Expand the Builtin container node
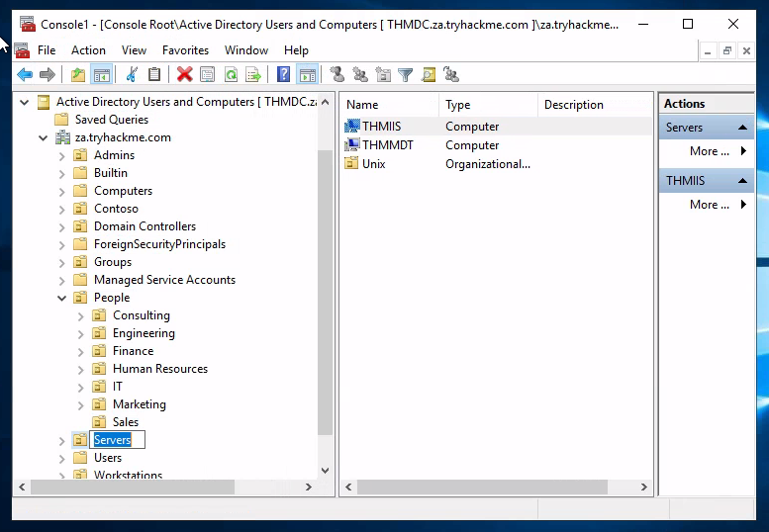The height and width of the screenshot is (532, 769). (x=61, y=174)
